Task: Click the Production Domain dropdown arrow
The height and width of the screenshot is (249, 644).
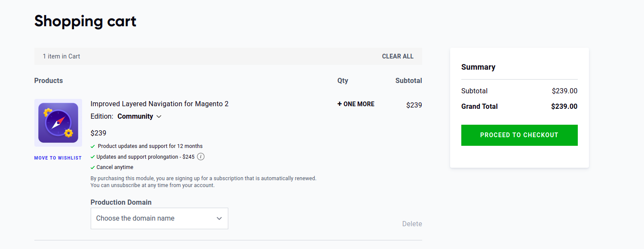Action: pos(219,218)
